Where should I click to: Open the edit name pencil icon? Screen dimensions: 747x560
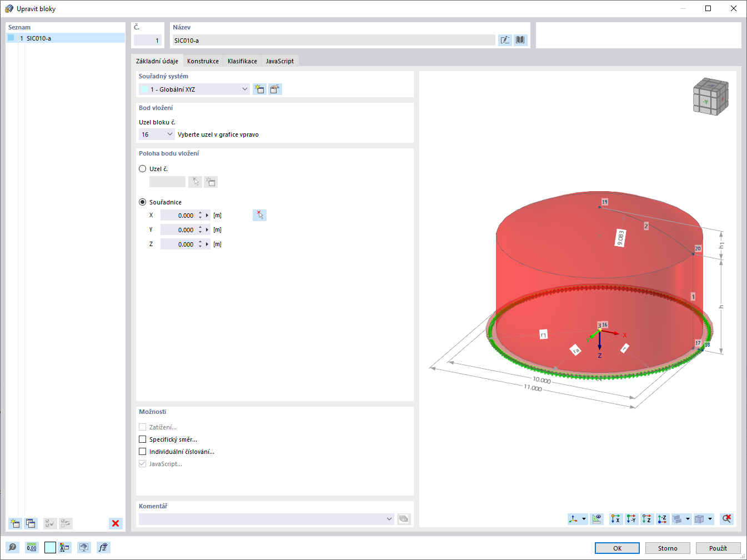point(505,39)
